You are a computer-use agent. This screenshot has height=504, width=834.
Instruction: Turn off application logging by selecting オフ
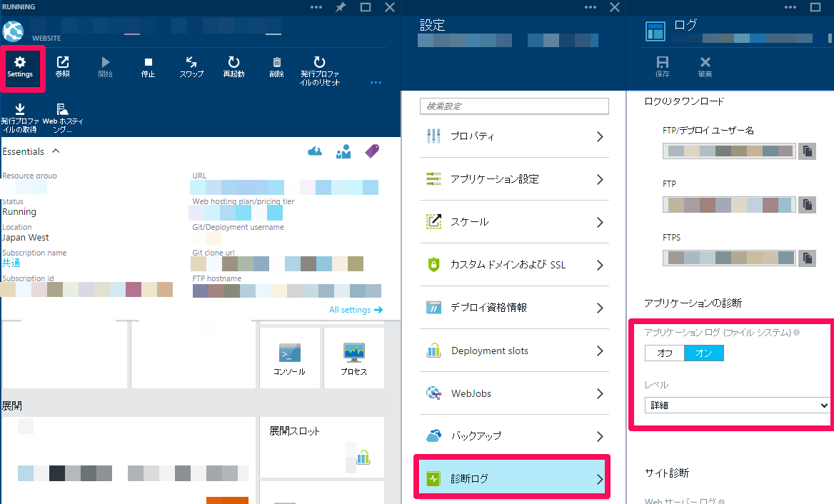664,353
